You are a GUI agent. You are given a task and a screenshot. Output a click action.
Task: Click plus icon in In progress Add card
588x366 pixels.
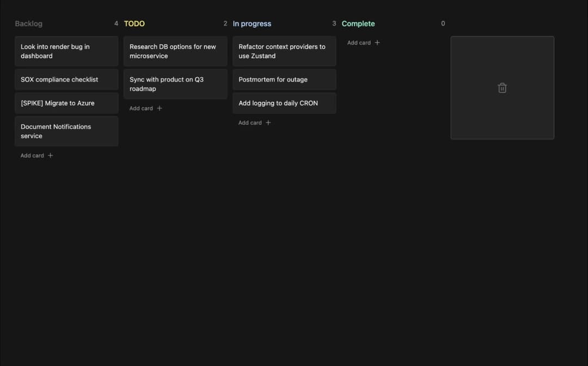tap(268, 122)
